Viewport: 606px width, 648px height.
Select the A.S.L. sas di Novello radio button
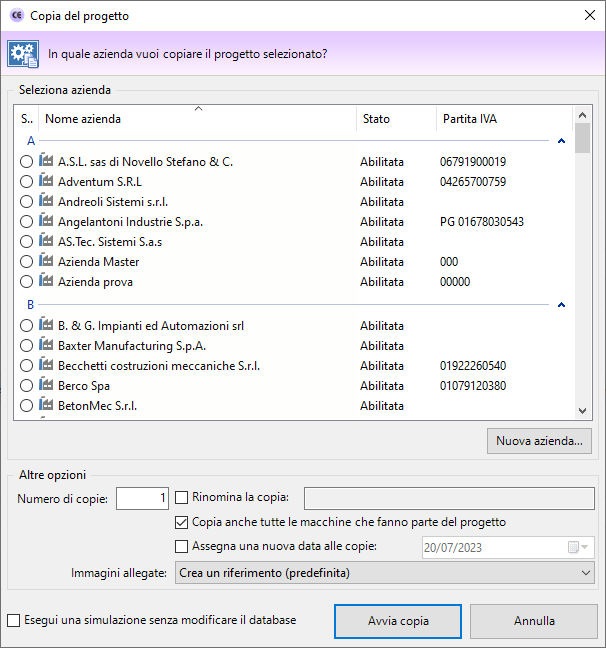click(27, 162)
